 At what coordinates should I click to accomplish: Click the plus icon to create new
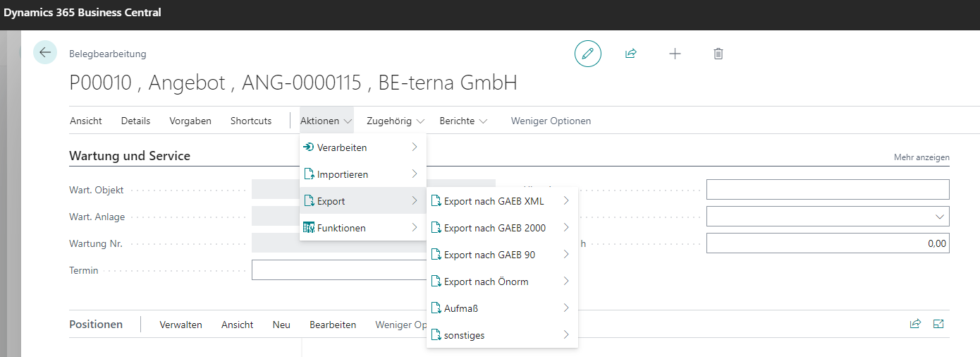(x=675, y=54)
